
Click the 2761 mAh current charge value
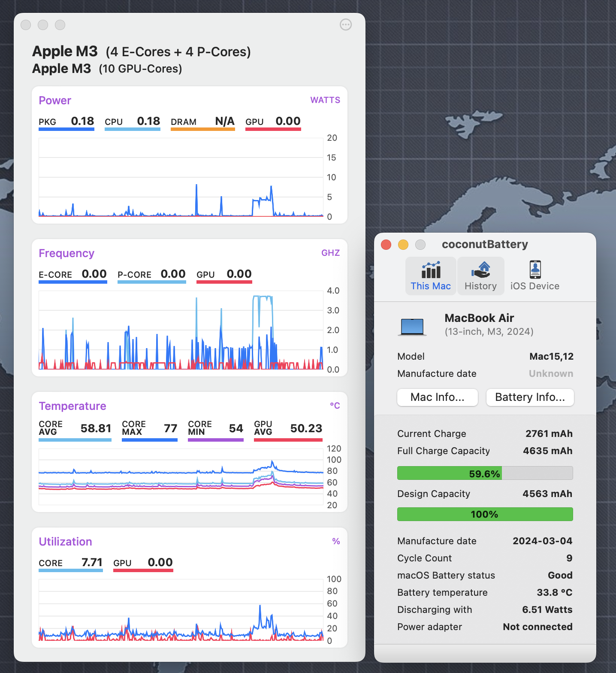(x=549, y=434)
